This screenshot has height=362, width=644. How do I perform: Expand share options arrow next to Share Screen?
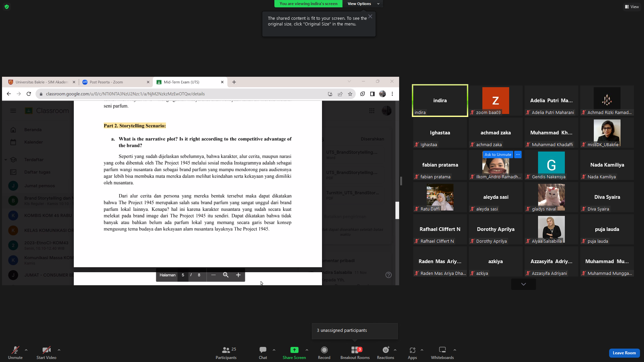click(307, 350)
